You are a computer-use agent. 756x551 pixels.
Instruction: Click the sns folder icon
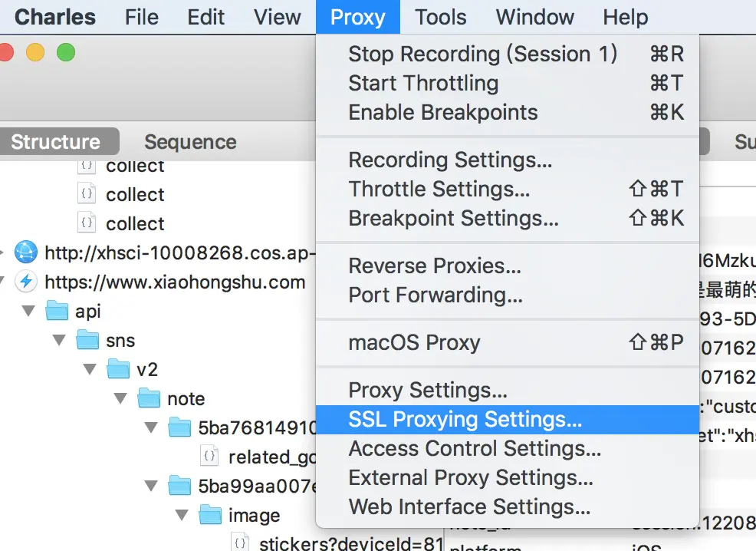pyautogui.click(x=87, y=340)
